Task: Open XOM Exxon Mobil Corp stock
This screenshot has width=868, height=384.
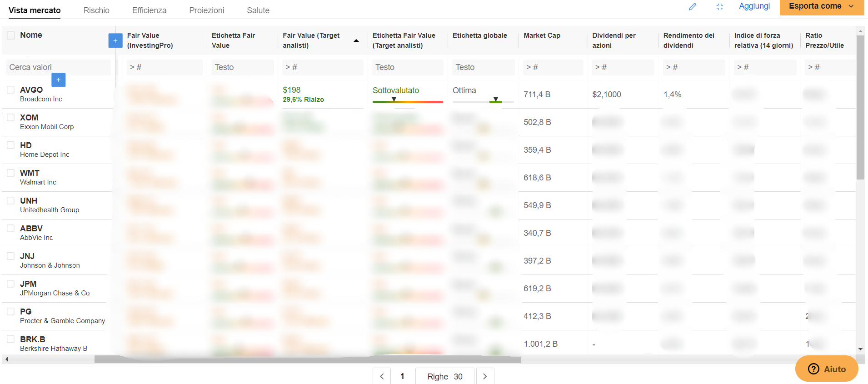Action: (x=47, y=122)
